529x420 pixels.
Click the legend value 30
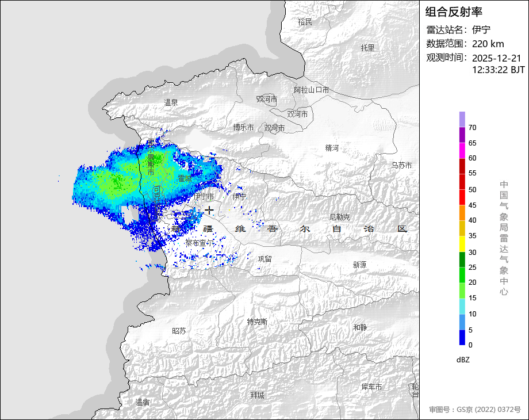coord(472,252)
